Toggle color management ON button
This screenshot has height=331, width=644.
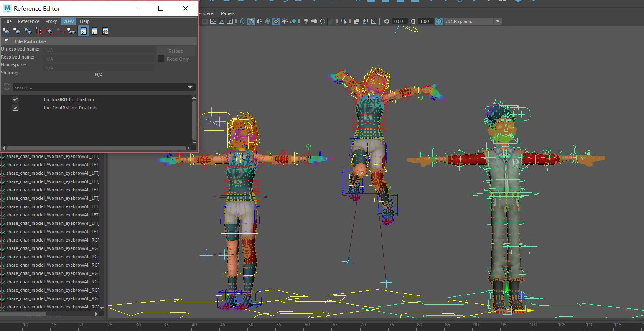pos(438,21)
